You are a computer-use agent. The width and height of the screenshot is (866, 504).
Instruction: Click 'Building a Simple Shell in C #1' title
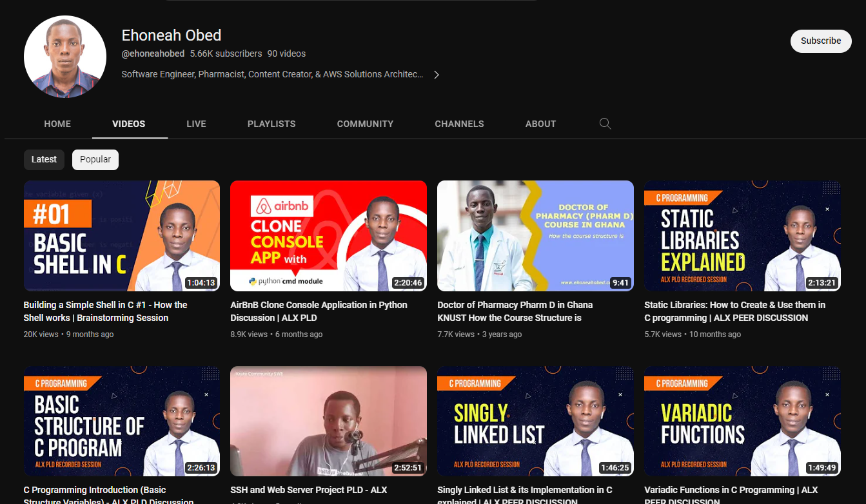tap(106, 311)
